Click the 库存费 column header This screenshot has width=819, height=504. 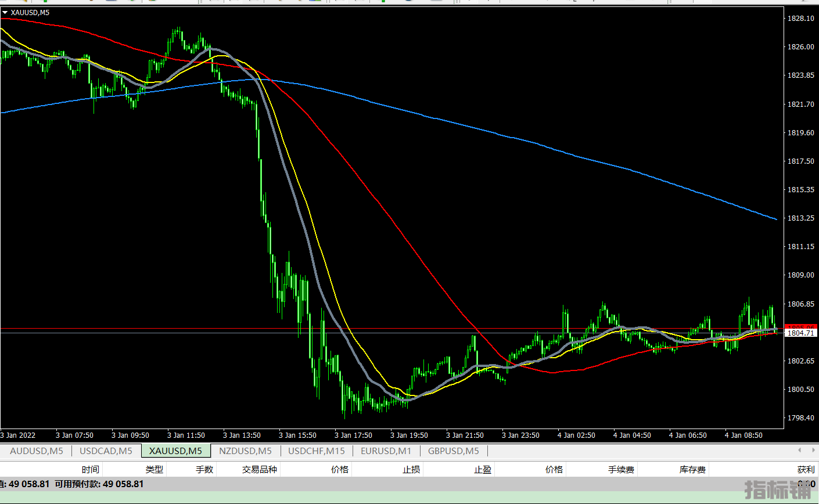pos(692,469)
